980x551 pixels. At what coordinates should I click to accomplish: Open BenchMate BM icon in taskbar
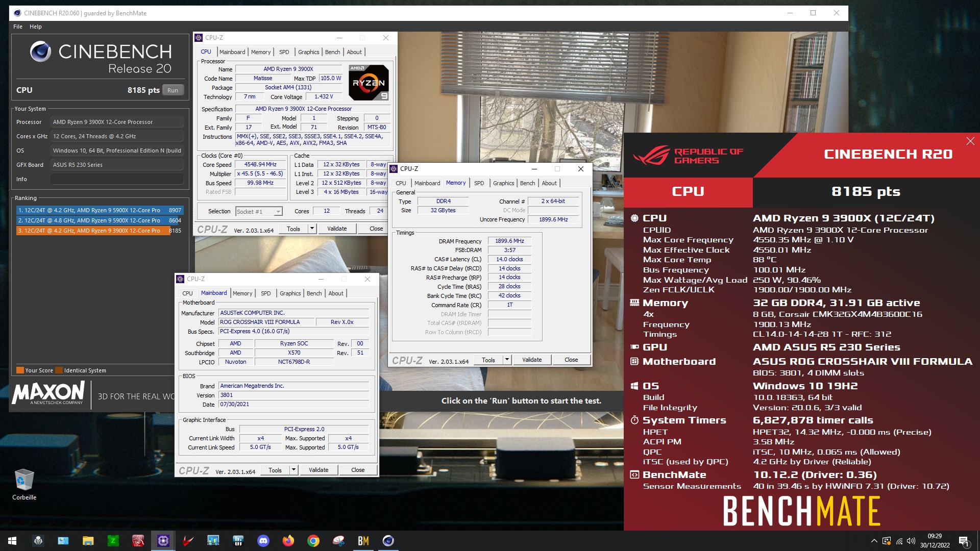[363, 541]
